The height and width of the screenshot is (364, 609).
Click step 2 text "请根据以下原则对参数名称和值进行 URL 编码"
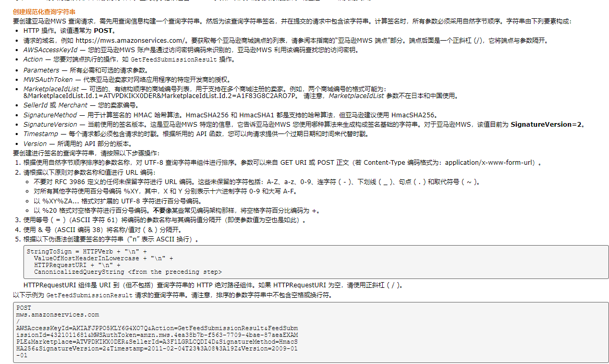click(89, 173)
